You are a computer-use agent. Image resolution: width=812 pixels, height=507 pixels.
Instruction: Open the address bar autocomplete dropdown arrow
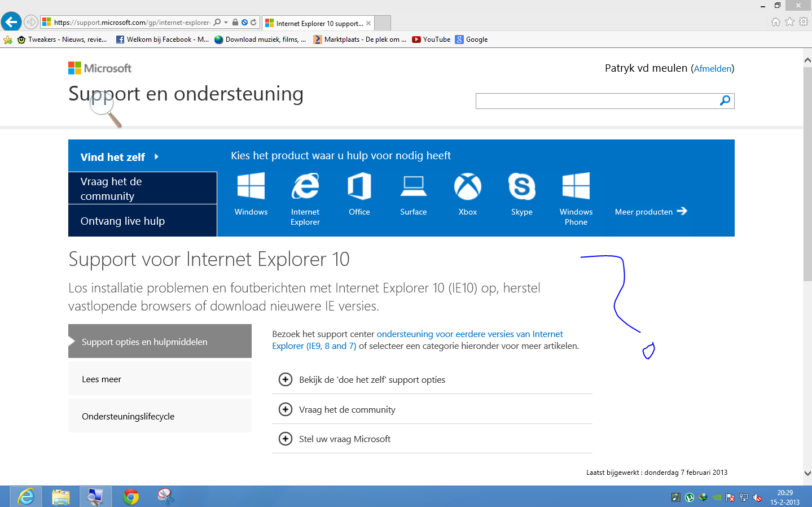click(x=226, y=23)
